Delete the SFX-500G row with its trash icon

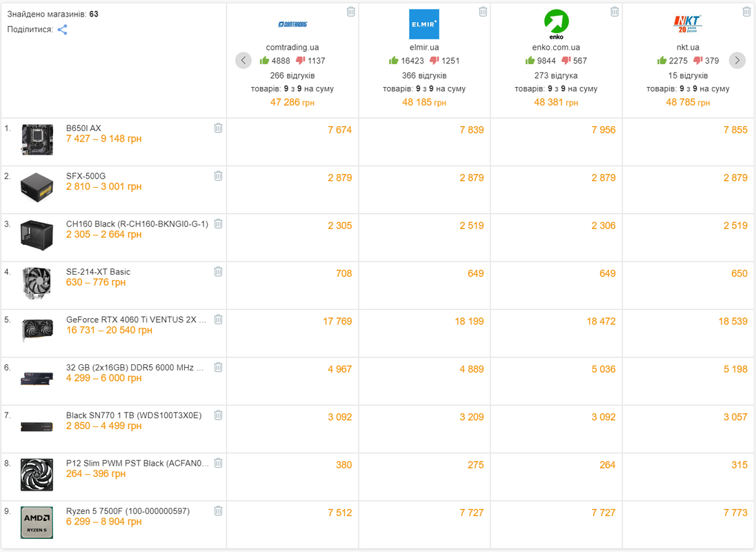click(x=219, y=175)
